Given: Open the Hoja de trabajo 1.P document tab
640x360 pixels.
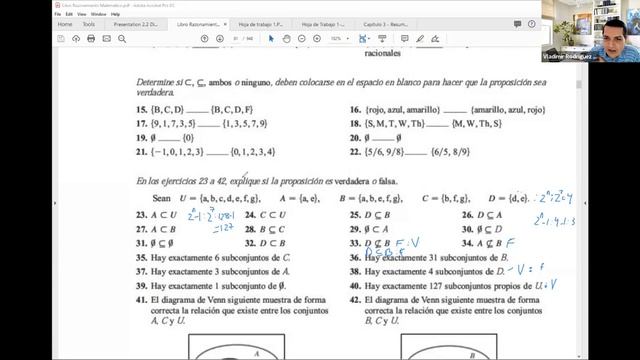Looking at the screenshot, I should click(x=260, y=24).
